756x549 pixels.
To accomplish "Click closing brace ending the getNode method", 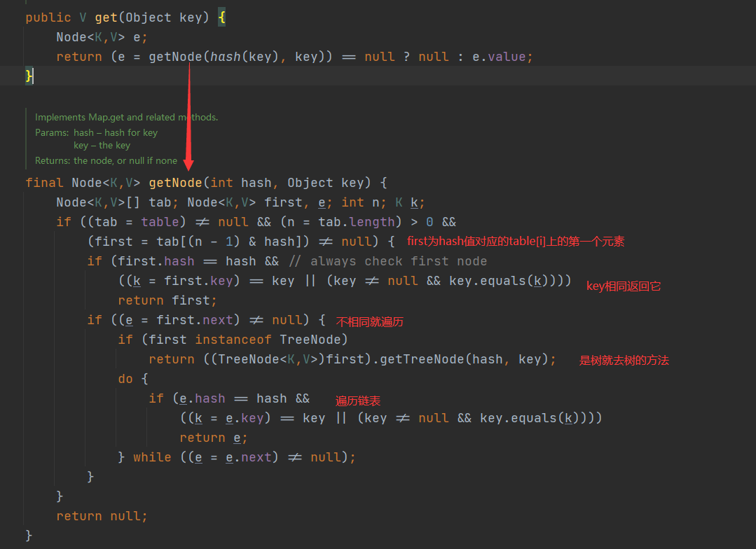I will tap(29, 536).
